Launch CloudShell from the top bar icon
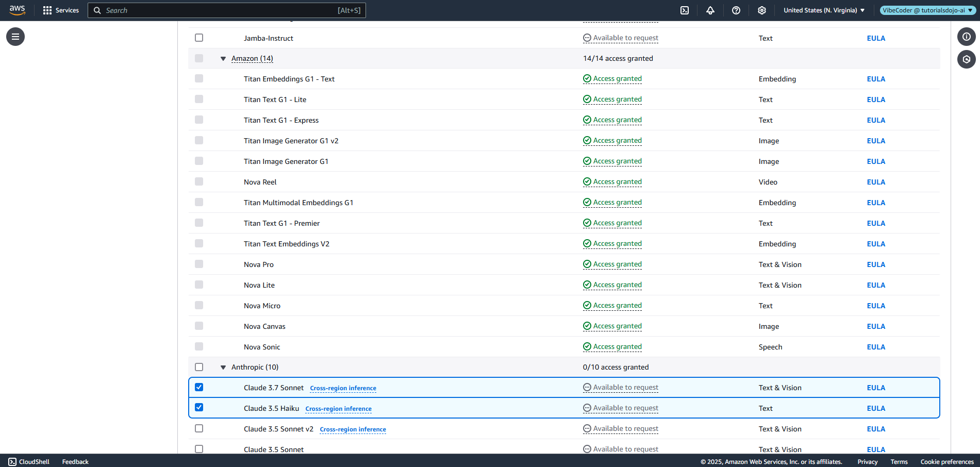Viewport: 980px width, 467px height. (x=684, y=10)
